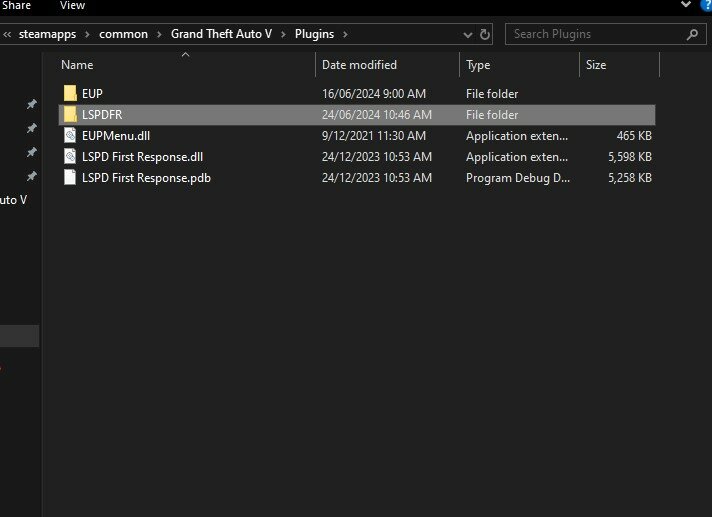This screenshot has width=712, height=517.
Task: Click the refresh button in address bar
Action: (x=486, y=34)
